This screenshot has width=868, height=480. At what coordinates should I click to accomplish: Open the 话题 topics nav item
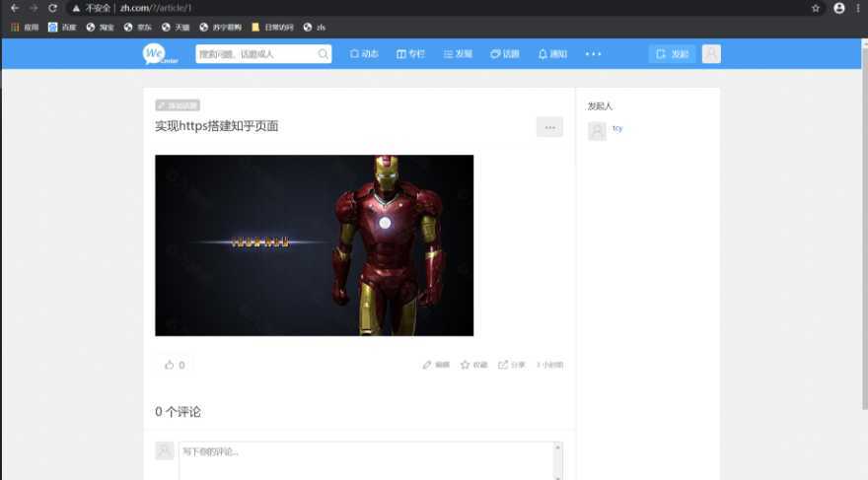coord(505,54)
